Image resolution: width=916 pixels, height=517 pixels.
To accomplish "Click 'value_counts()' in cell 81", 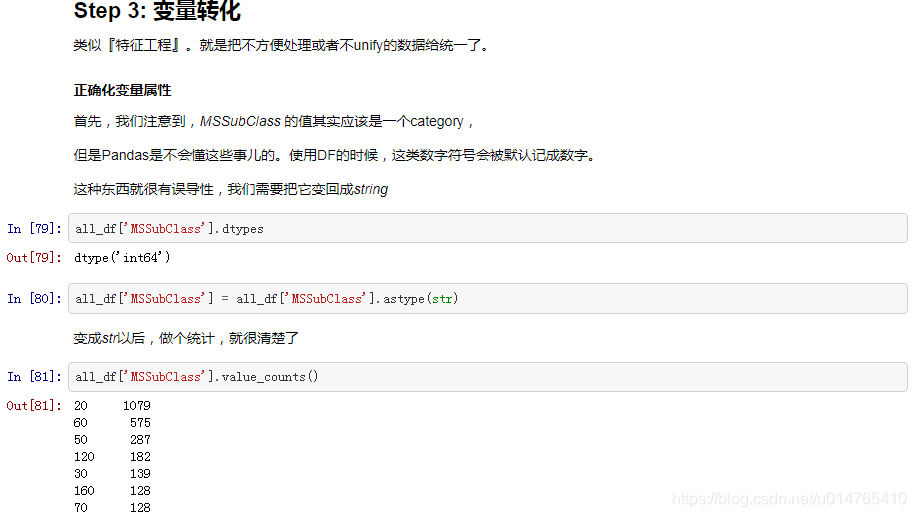I will point(270,377).
